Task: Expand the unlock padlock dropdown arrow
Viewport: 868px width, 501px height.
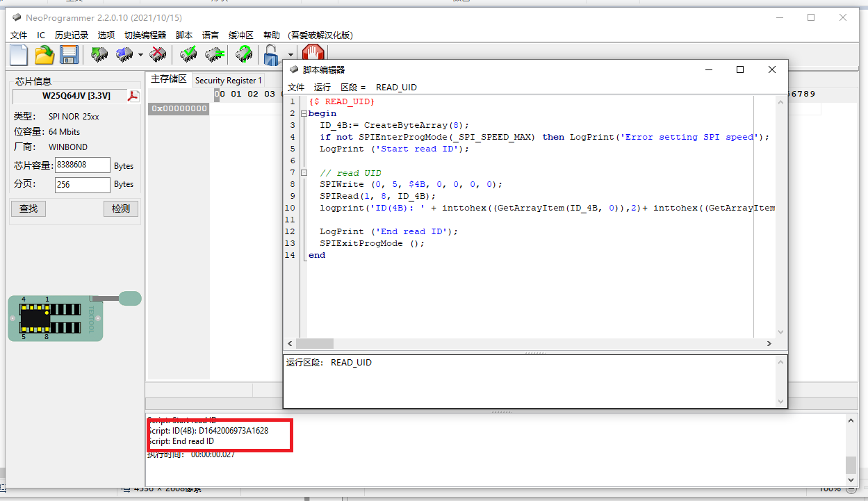Action: [290, 55]
